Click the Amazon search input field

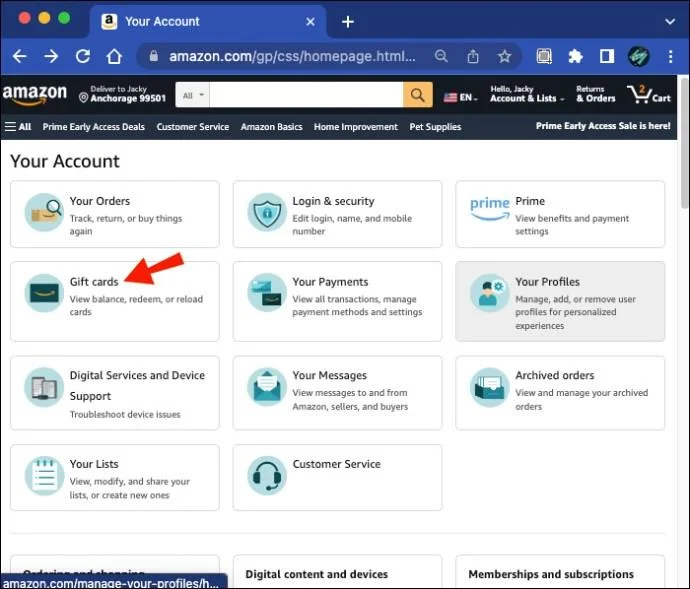[306, 95]
